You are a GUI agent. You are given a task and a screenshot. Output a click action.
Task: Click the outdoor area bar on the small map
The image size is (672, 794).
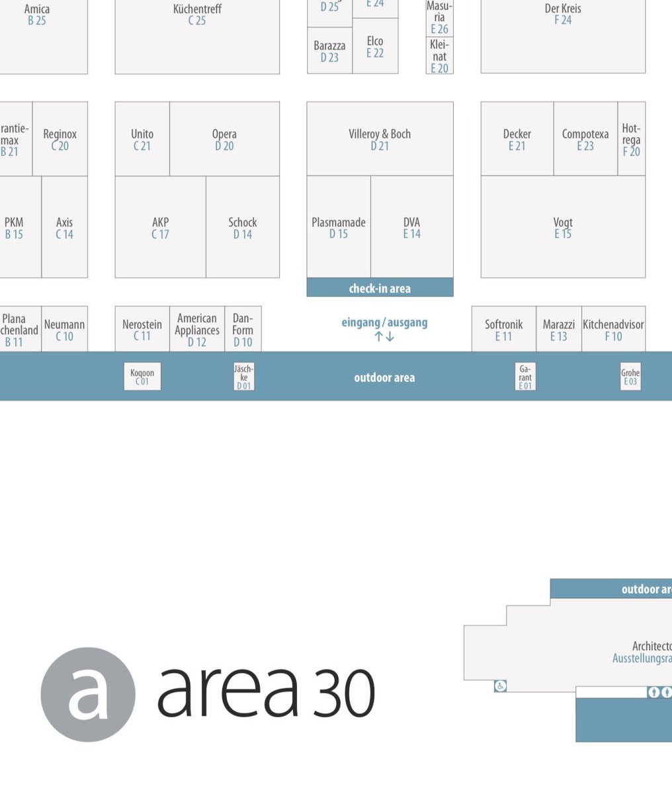point(611,589)
